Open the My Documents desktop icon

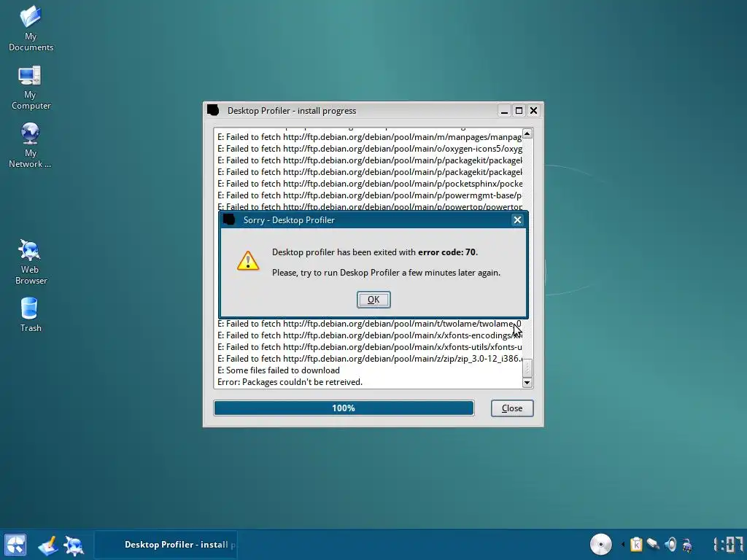coord(31,28)
